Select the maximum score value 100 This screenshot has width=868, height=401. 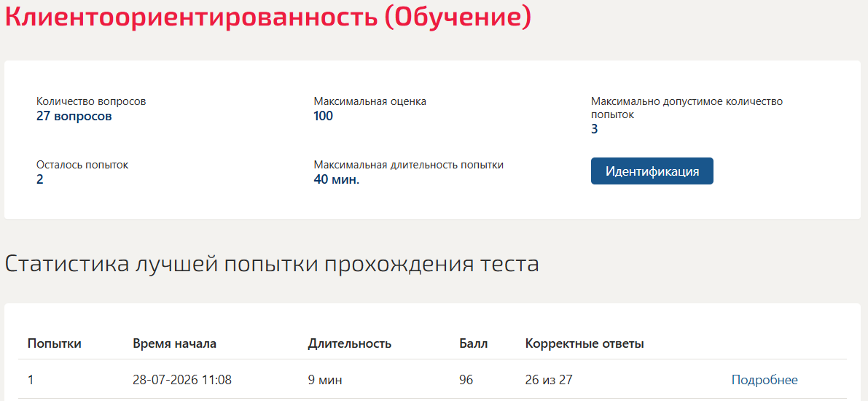click(324, 117)
